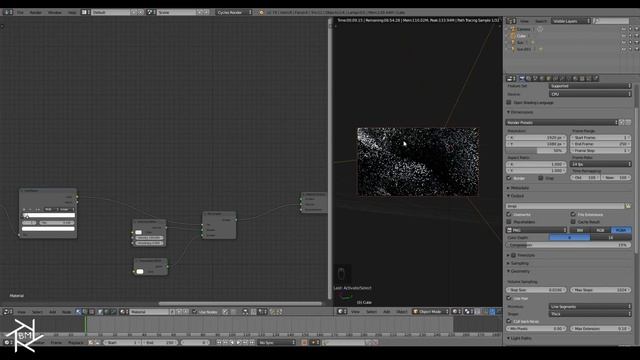Screen dimensions: 640x360
Task: Open viewport shading mode selector icon
Action: pyautogui.click(x=456, y=311)
